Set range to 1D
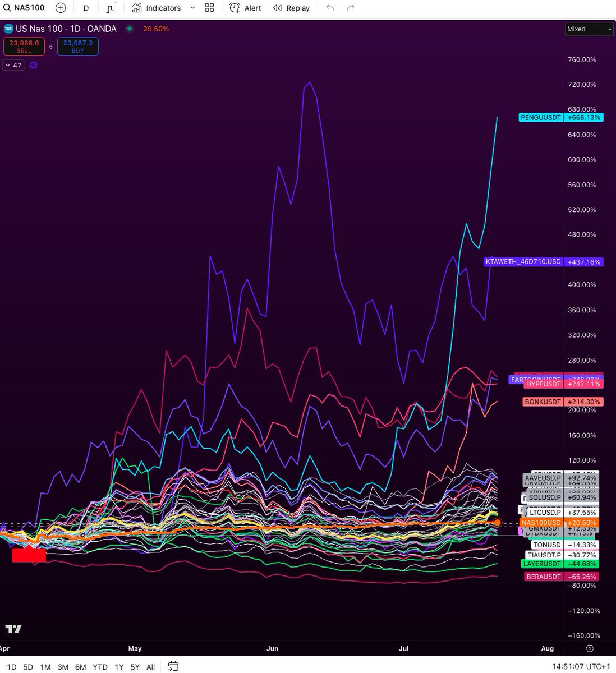The width and height of the screenshot is (616, 673). pos(12,667)
